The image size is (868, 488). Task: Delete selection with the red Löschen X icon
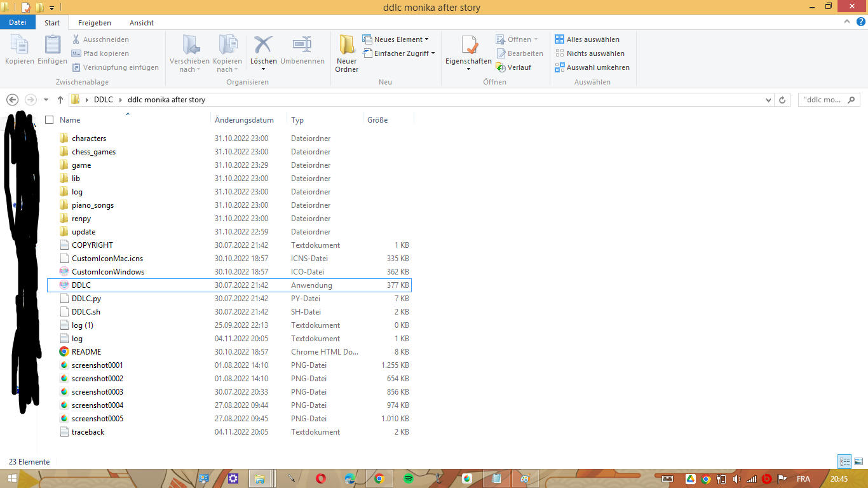(263, 44)
